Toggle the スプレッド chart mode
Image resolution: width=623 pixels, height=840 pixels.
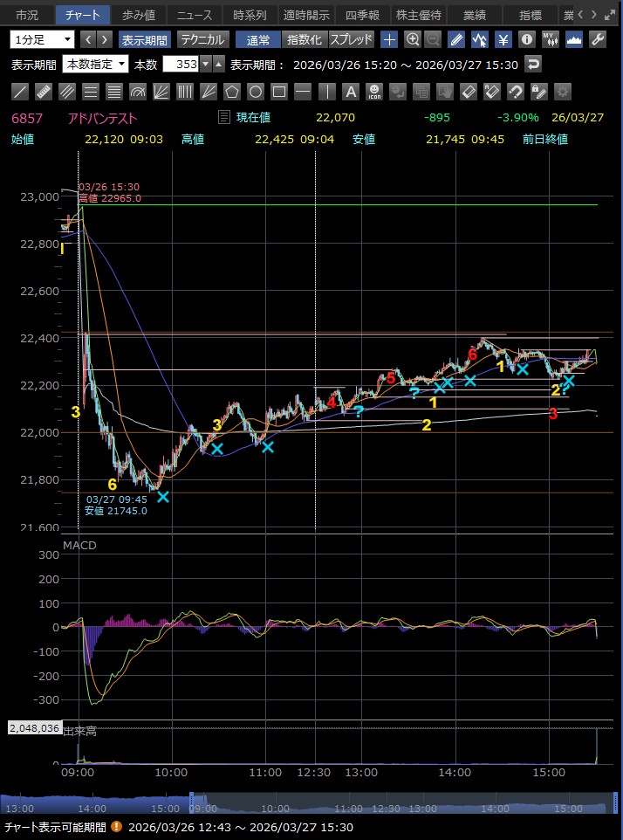352,39
